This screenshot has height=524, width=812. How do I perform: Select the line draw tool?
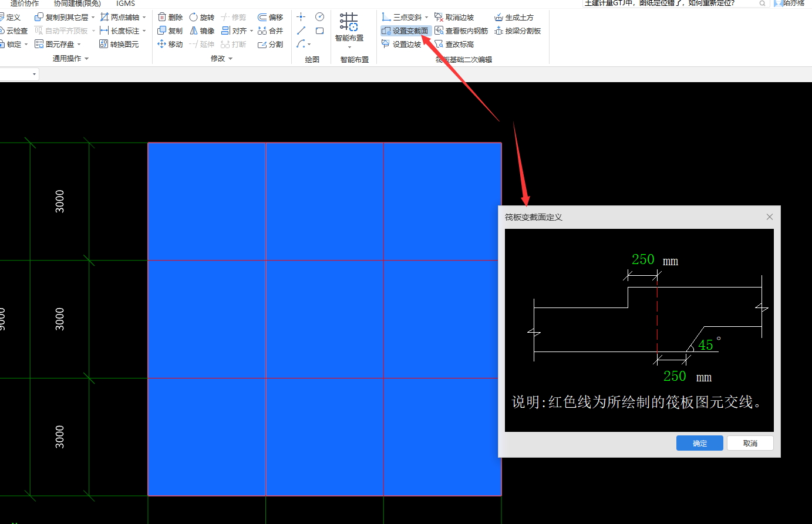pos(301,31)
